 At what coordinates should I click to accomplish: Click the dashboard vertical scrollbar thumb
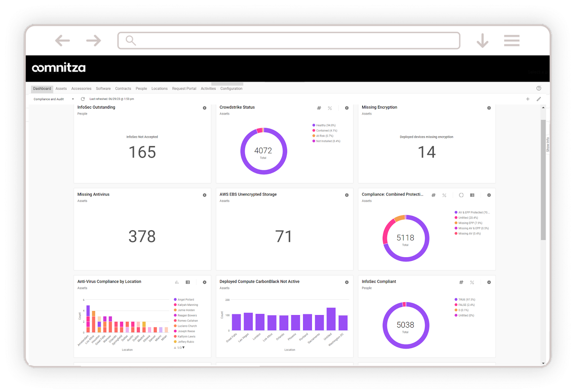(x=543, y=180)
